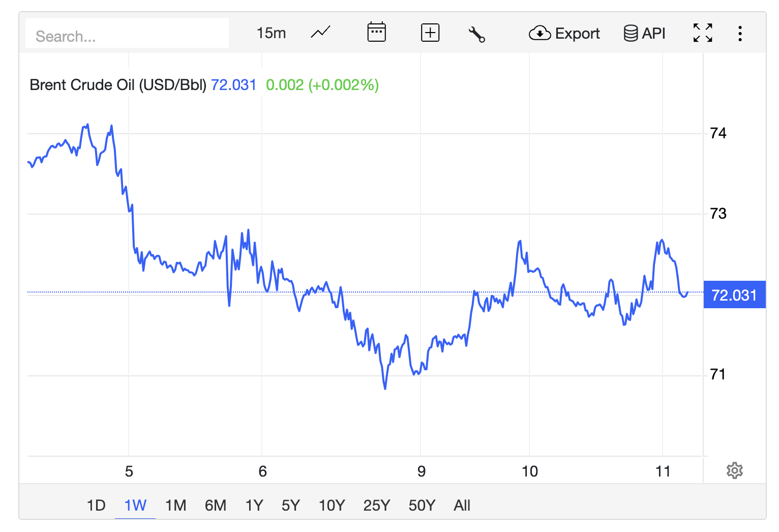Open the API database button

click(x=644, y=34)
